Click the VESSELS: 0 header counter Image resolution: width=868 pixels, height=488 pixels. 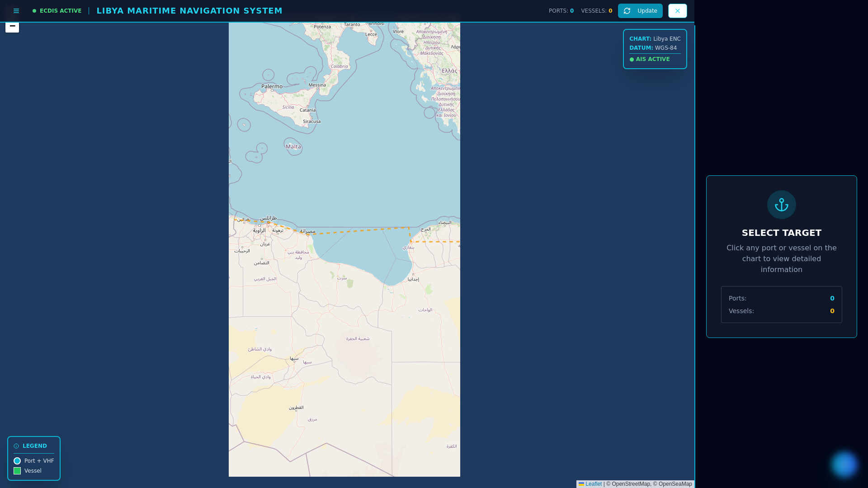[597, 11]
